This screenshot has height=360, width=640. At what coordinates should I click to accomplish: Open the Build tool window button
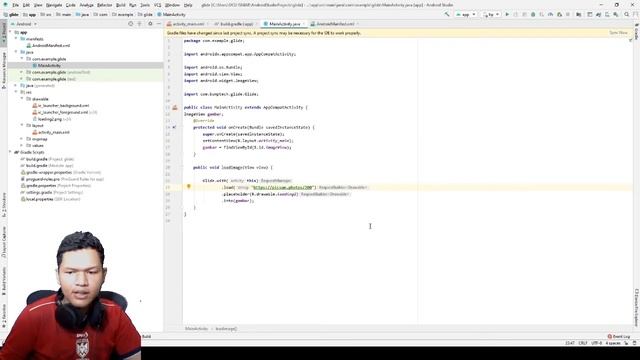[x=147, y=336]
